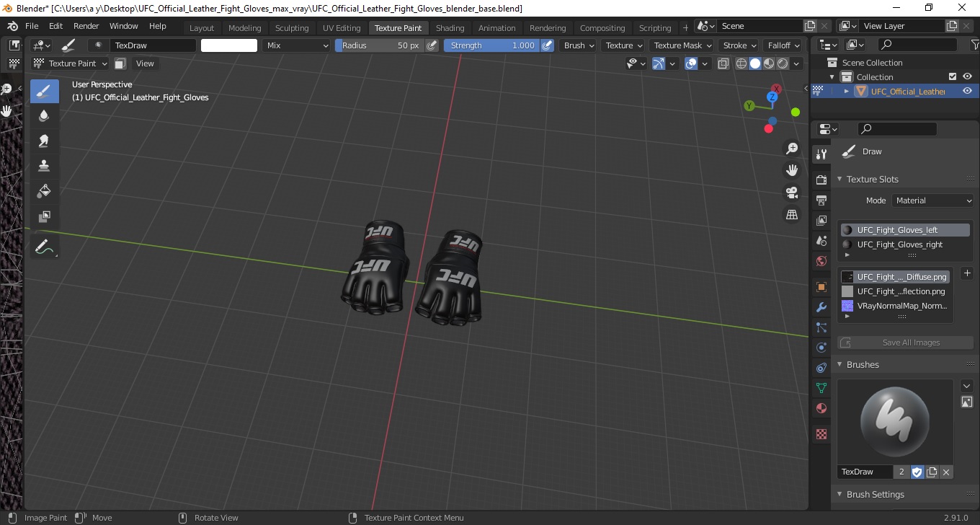Toggle radius pen pressure button
This screenshot has height=525, width=980.
pyautogui.click(x=432, y=45)
